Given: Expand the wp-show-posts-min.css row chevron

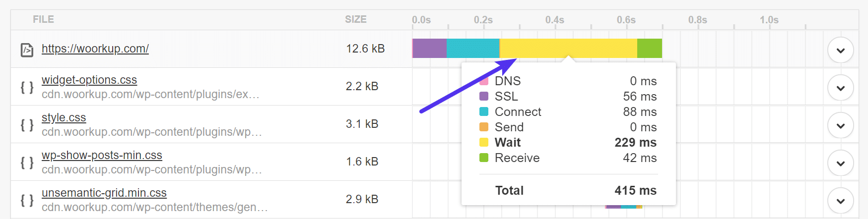Looking at the screenshot, I should [x=840, y=163].
